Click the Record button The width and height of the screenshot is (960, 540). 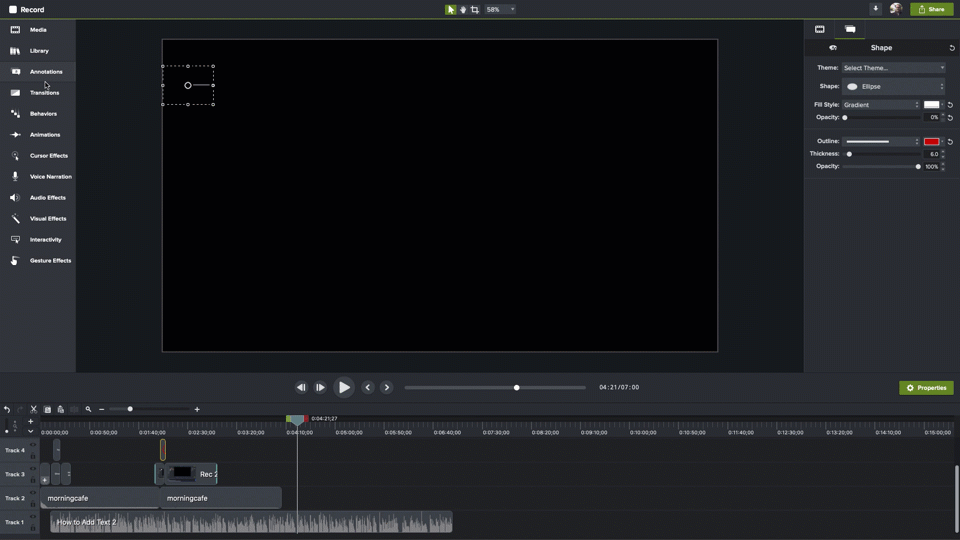[26, 9]
